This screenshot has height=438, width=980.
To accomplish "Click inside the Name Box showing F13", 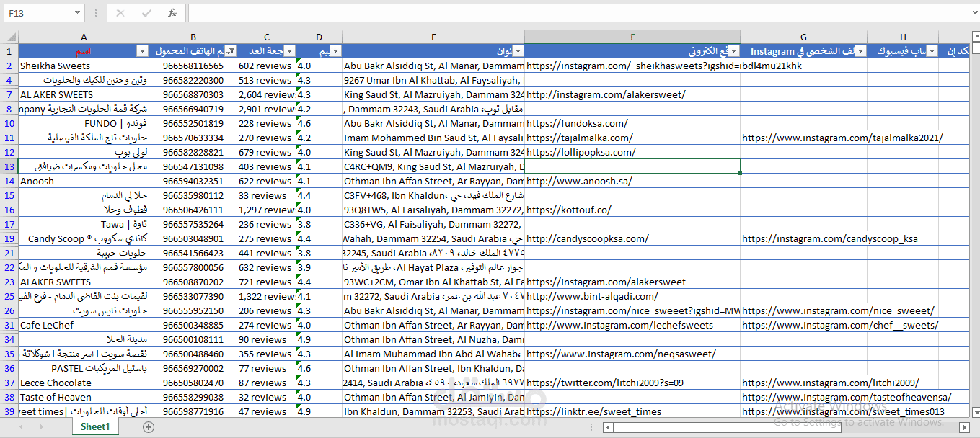I will (37, 13).
